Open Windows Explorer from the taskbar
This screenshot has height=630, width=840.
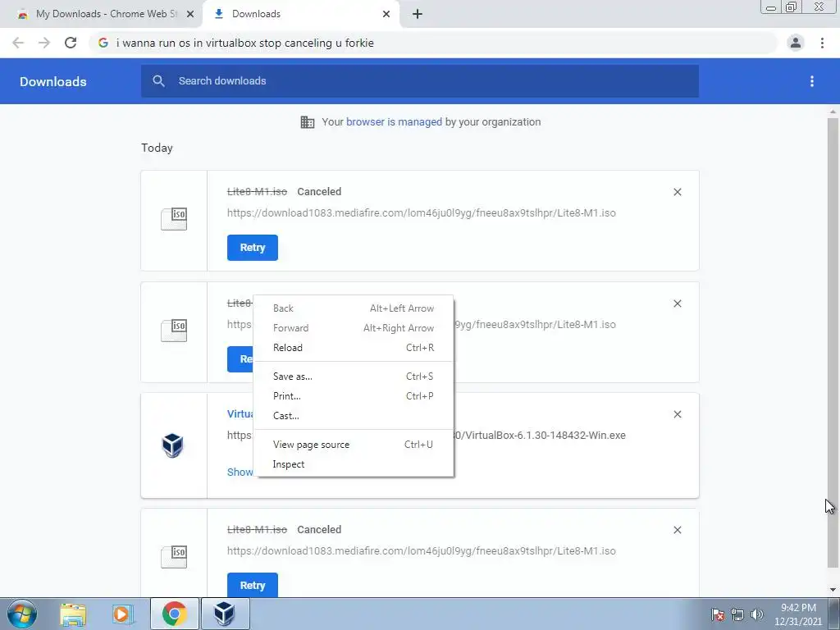(73, 614)
